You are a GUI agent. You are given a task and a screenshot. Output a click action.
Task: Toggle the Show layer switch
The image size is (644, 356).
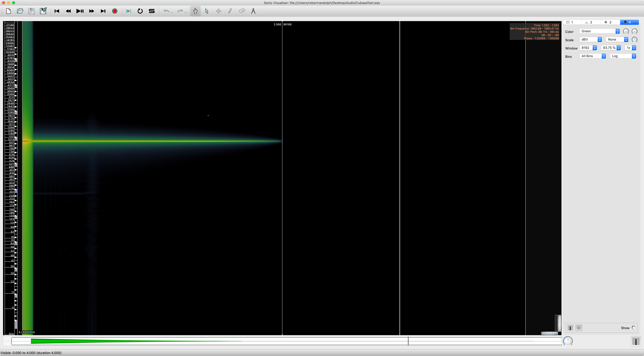click(x=634, y=328)
